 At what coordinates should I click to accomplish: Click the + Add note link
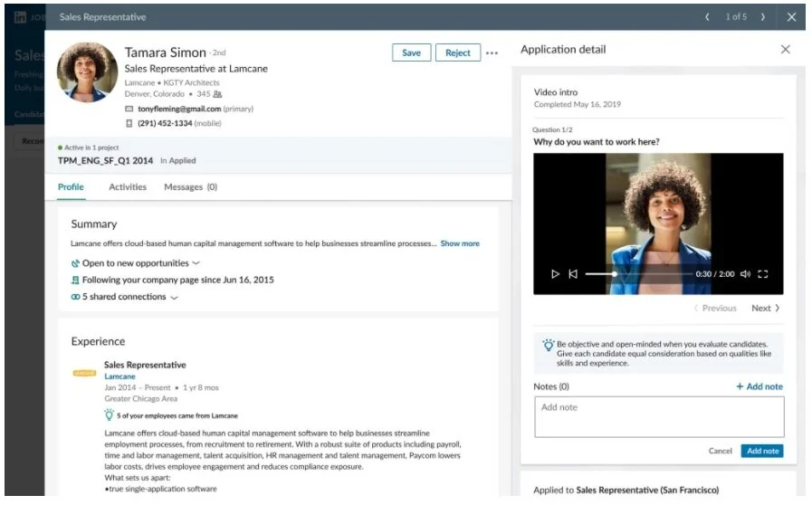click(x=759, y=387)
